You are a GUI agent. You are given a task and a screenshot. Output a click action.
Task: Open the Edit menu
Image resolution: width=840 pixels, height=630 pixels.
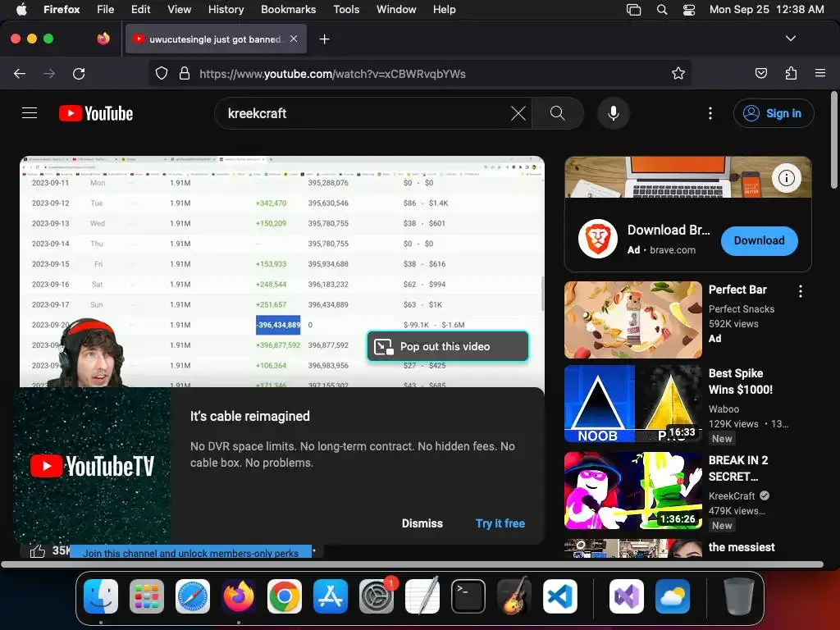pyautogui.click(x=141, y=9)
